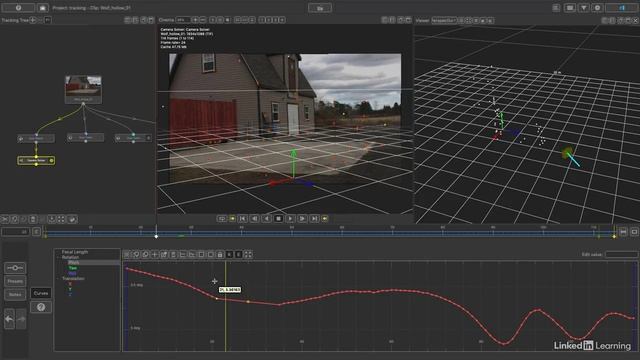Toggle loop playback mode button
This screenshot has height=360, width=640.
[222, 219]
